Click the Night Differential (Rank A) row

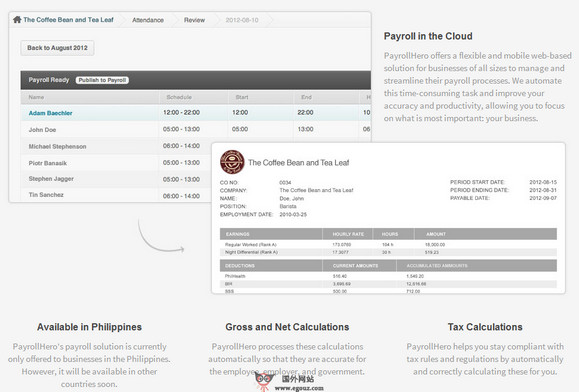tap(388, 252)
